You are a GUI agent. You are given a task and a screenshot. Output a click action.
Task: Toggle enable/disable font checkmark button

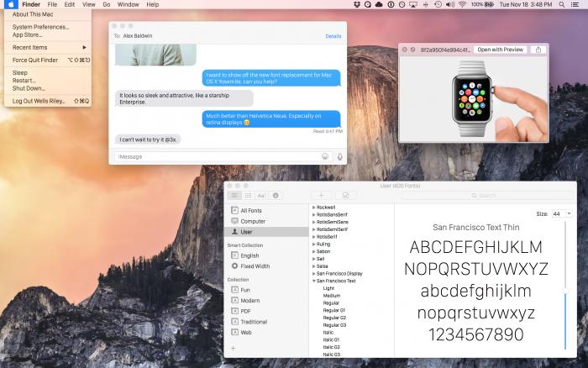coord(346,196)
